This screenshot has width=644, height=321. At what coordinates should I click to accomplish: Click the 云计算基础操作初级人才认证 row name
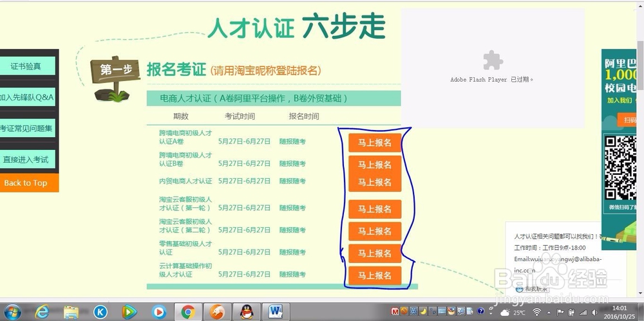click(x=185, y=270)
